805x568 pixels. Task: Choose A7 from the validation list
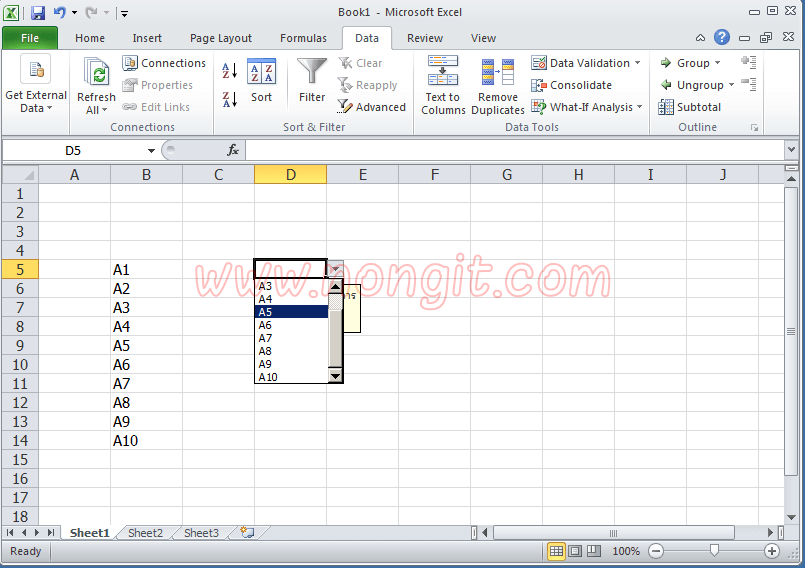266,338
